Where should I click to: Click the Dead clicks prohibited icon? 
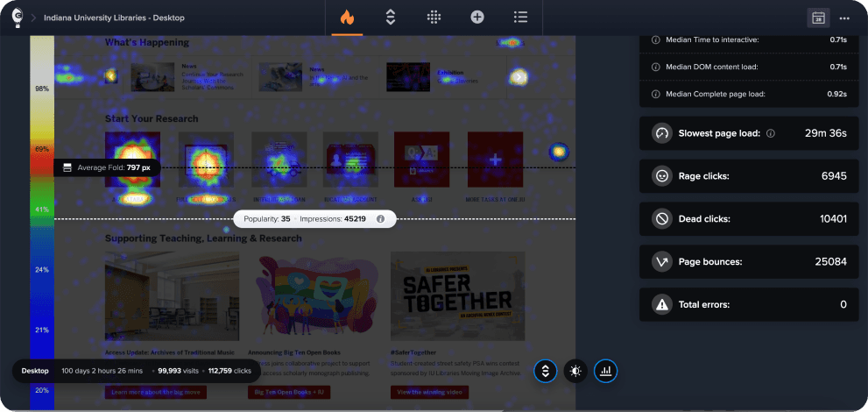[x=661, y=219]
